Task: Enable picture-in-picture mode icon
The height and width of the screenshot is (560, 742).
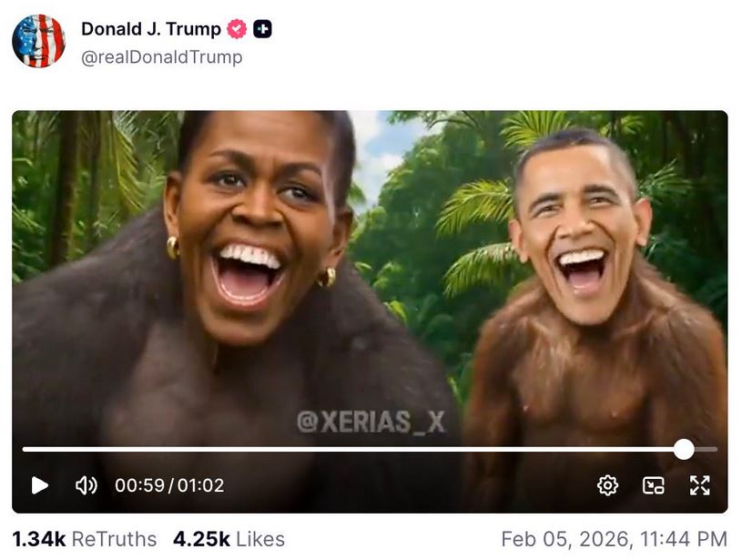Action: pos(654,485)
